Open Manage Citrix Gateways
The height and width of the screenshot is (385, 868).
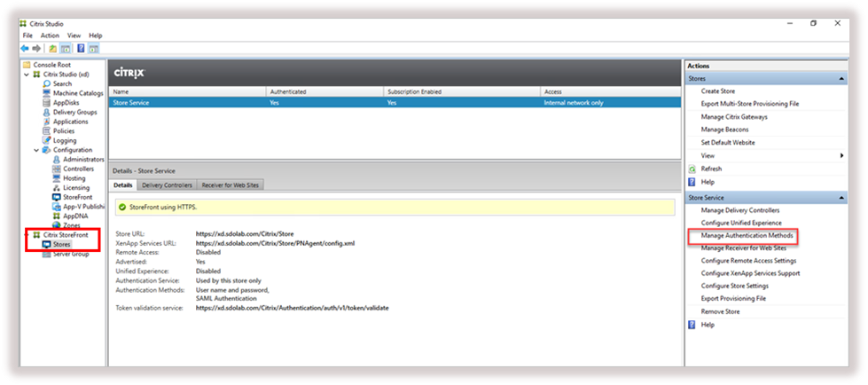coord(734,117)
